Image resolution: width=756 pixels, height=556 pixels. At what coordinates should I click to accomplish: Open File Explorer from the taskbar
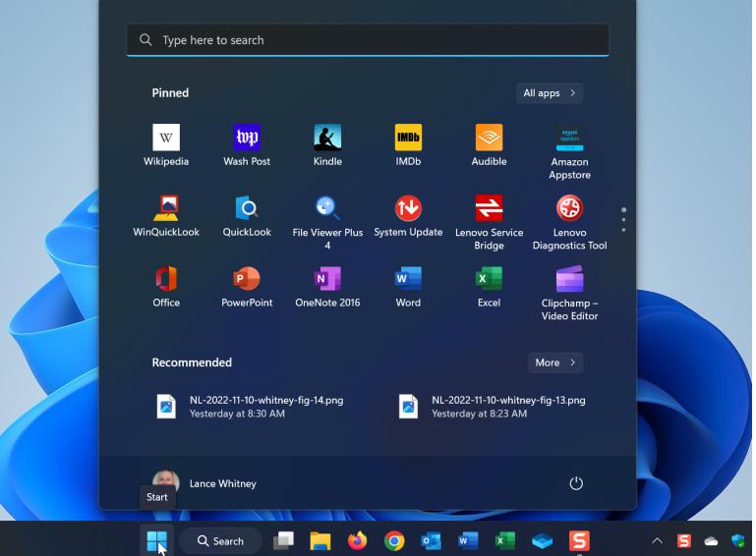(320, 541)
